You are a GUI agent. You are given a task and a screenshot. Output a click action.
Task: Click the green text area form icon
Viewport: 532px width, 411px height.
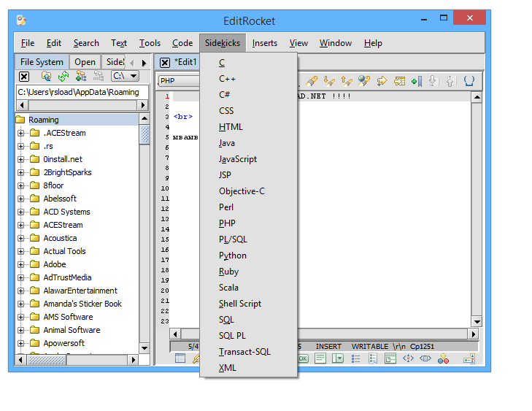(x=320, y=358)
